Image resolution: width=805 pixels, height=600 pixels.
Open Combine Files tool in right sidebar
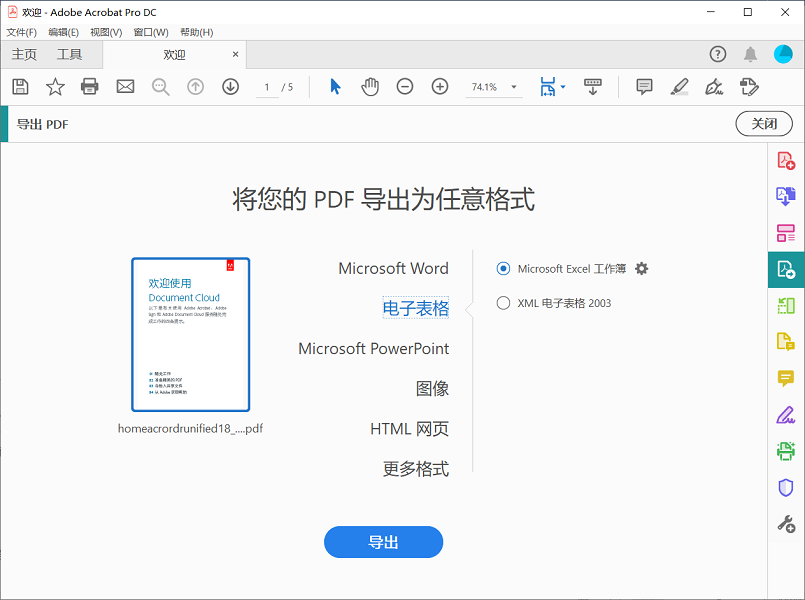click(x=786, y=196)
